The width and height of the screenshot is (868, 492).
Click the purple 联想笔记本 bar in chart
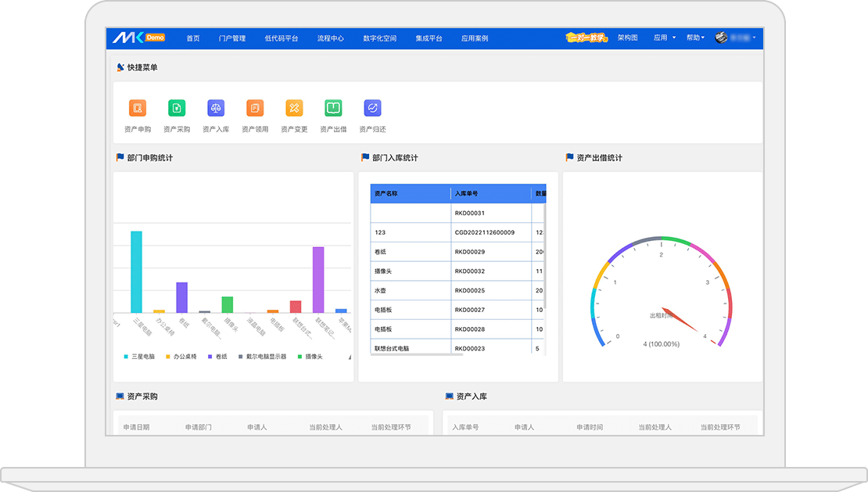point(318,279)
